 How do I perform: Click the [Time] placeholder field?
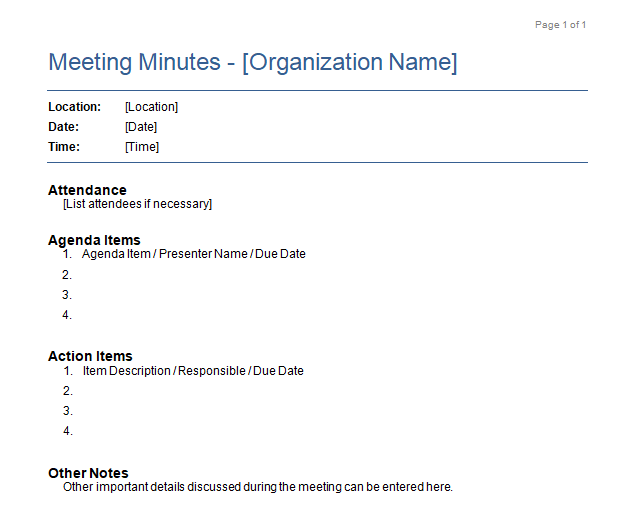(142, 147)
